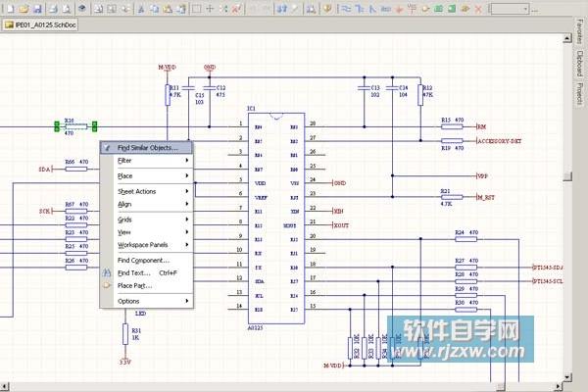The width and height of the screenshot is (588, 392).
Task: Switch to the IPE01_A0125.SchDoc document tab
Action: 40,25
